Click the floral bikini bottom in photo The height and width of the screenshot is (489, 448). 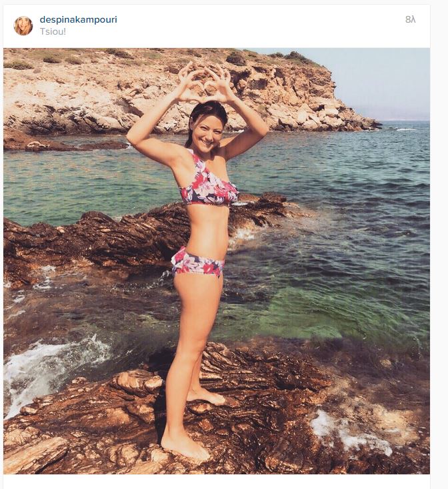[x=198, y=262]
